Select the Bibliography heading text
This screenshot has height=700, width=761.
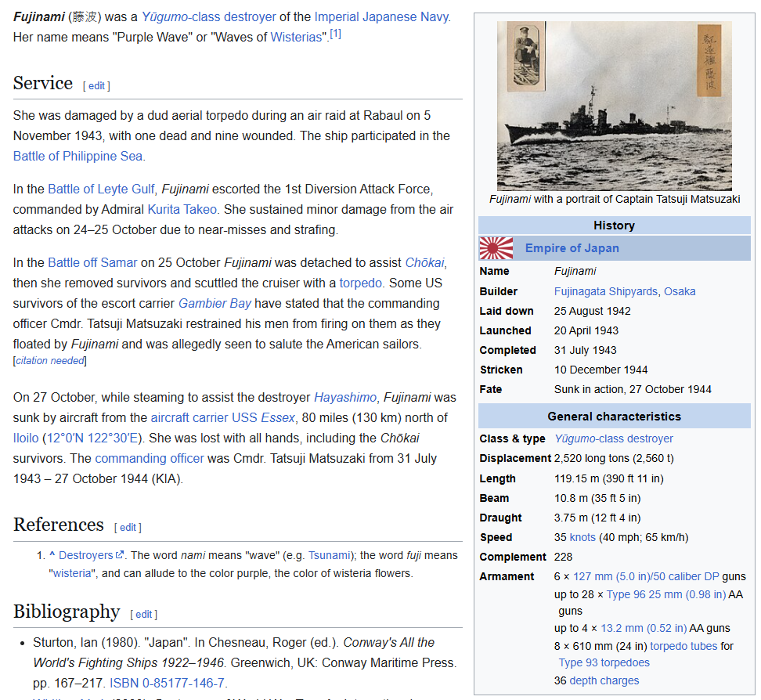67,612
